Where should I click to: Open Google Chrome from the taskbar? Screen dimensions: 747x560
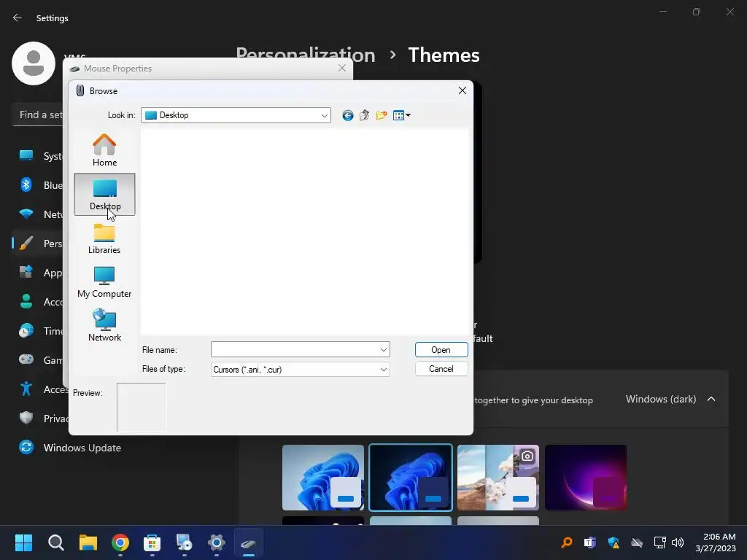pyautogui.click(x=120, y=542)
